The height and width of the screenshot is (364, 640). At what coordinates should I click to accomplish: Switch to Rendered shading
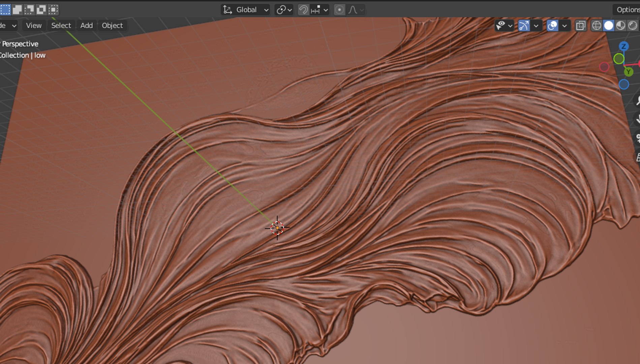[633, 26]
